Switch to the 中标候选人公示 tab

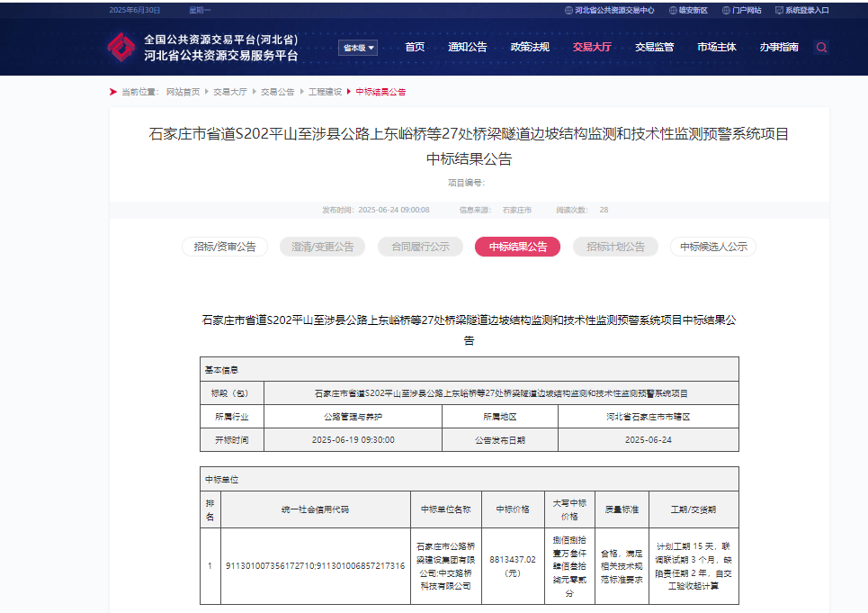713,247
